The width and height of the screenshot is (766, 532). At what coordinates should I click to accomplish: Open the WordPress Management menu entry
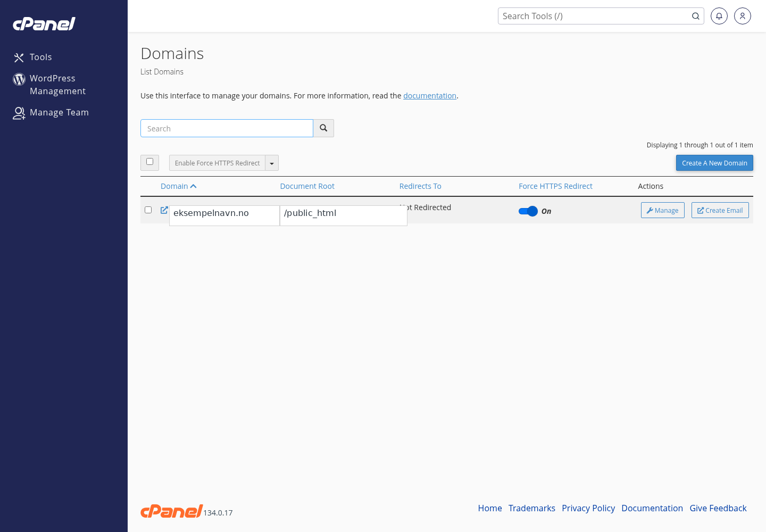click(x=57, y=85)
